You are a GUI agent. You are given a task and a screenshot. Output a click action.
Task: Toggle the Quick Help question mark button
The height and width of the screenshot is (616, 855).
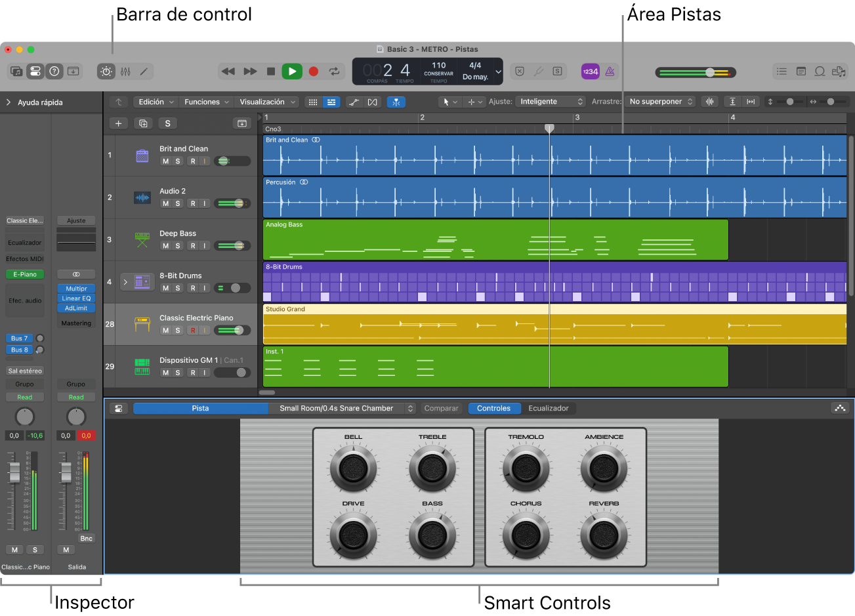click(54, 71)
